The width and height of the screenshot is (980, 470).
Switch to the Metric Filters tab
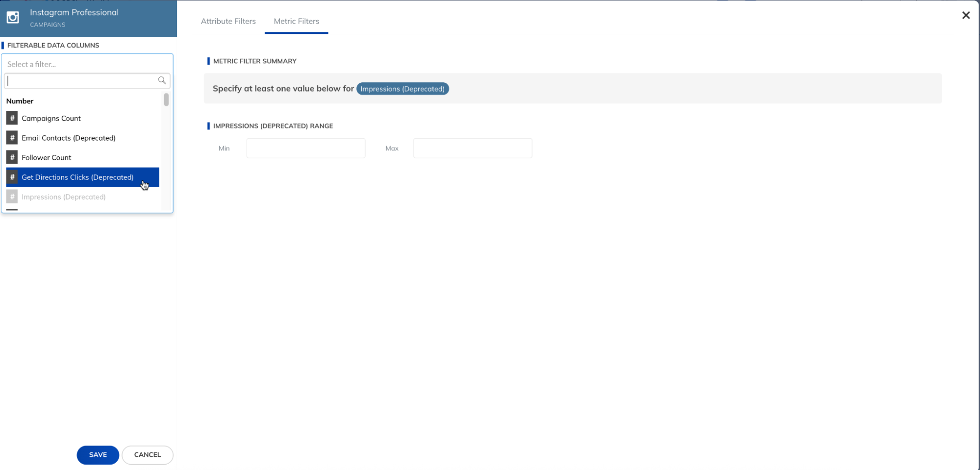296,21
